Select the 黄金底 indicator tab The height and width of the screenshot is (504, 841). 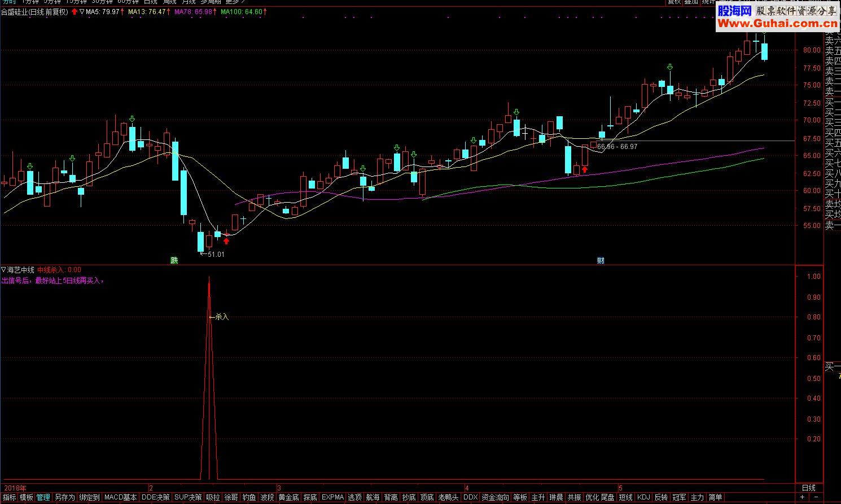click(x=288, y=497)
